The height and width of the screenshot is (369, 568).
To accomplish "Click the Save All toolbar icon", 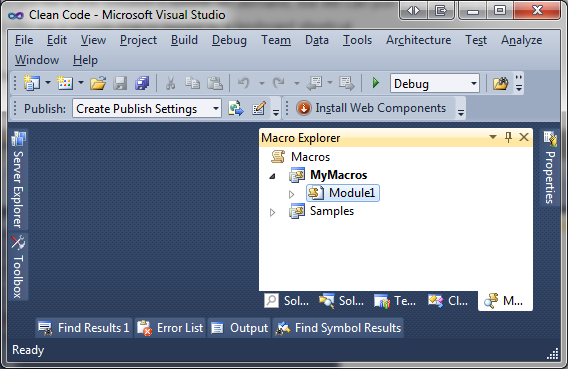I will click(x=142, y=83).
